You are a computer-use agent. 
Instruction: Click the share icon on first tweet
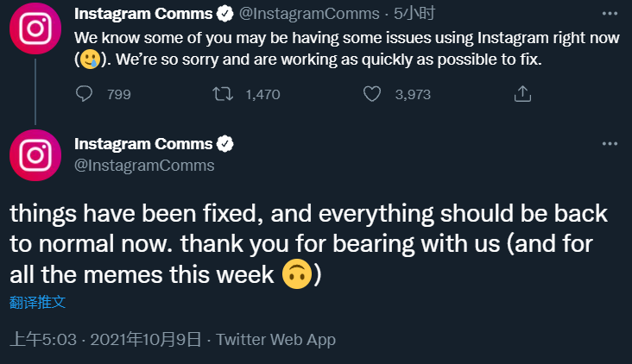[522, 93]
